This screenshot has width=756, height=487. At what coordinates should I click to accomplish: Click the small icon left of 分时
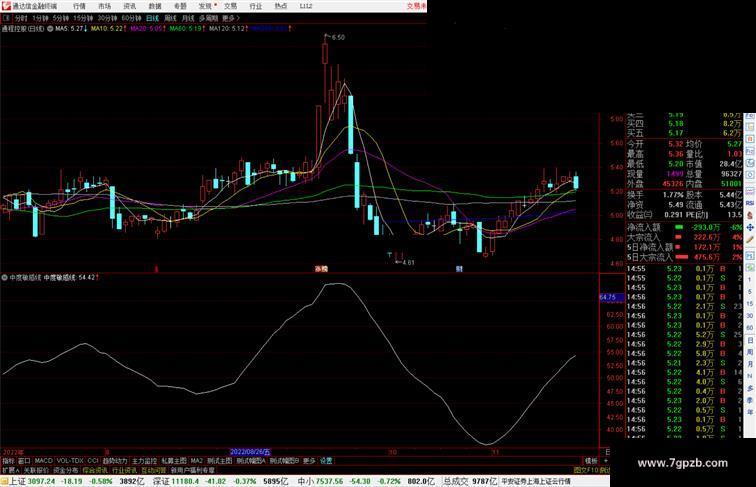pos(6,18)
